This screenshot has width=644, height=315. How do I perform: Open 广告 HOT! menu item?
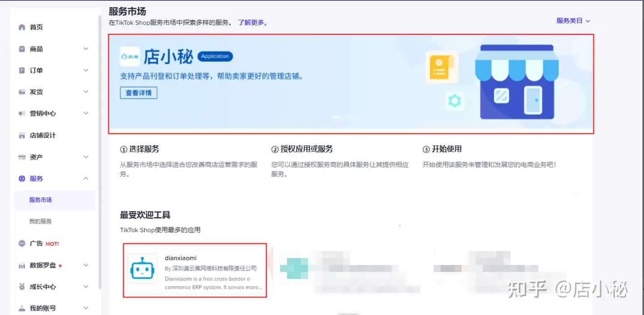pos(44,244)
